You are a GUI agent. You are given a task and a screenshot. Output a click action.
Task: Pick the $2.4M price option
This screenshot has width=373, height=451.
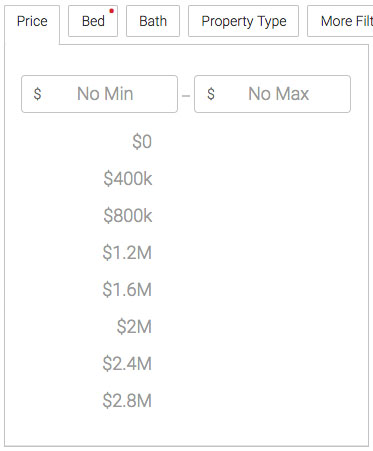(127, 363)
